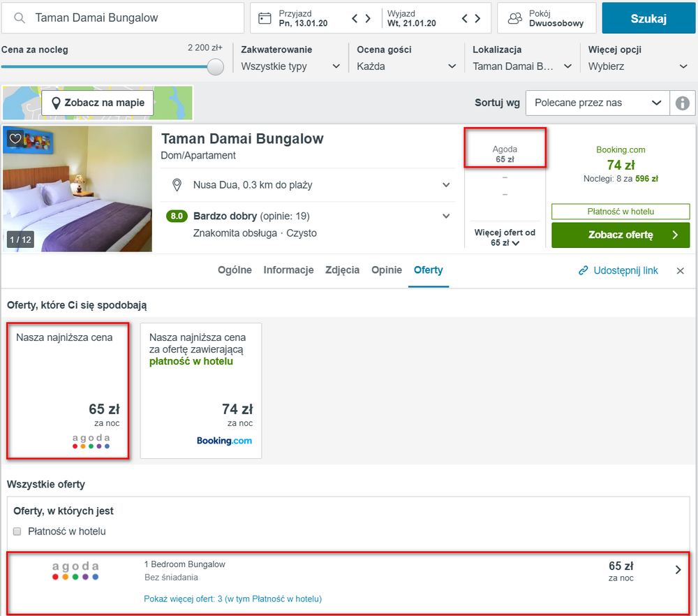Open the Sortuj wg dropdown
This screenshot has width=698, height=616.
pos(597,103)
